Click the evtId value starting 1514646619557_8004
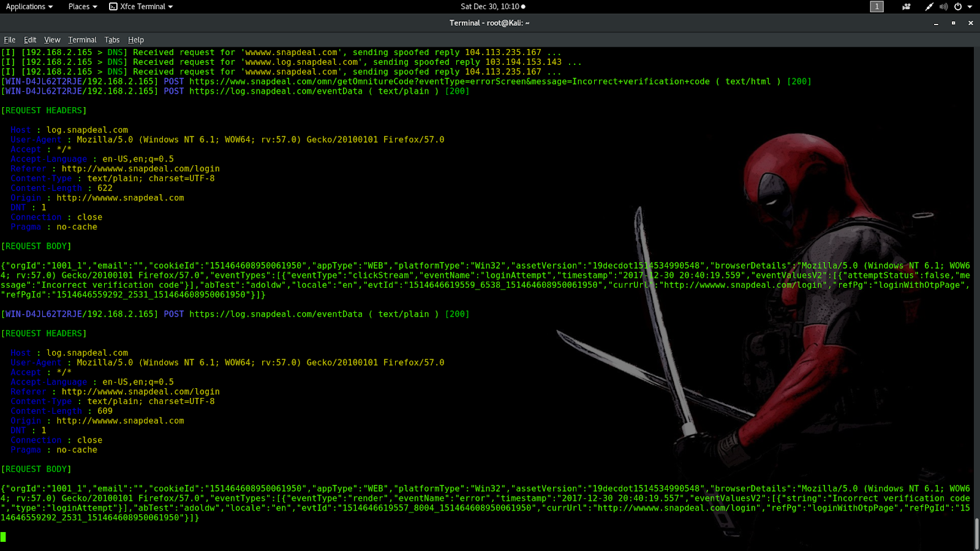The image size is (980, 551). click(x=437, y=508)
